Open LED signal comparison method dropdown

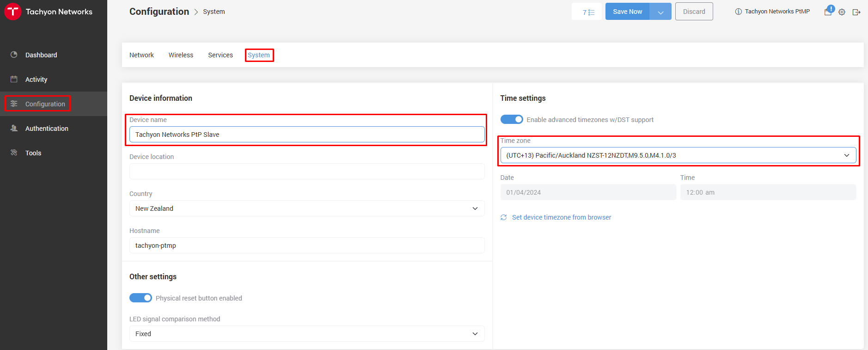pyautogui.click(x=307, y=334)
